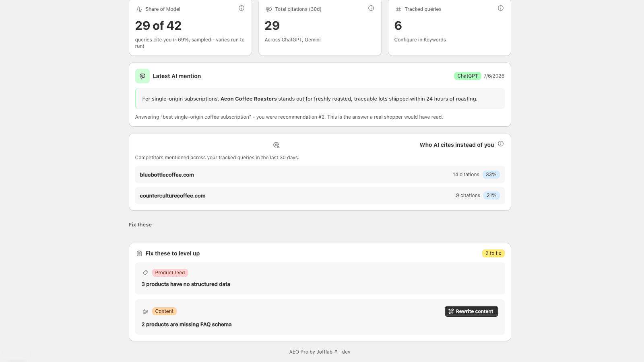The height and width of the screenshot is (362, 644).
Task: Click the Rewrite content button
Action: click(471, 311)
